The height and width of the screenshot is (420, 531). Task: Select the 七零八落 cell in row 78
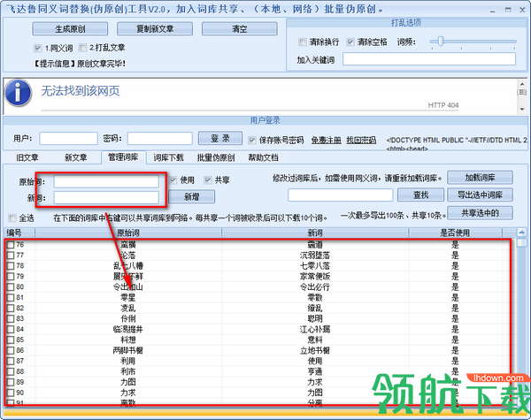315,266
